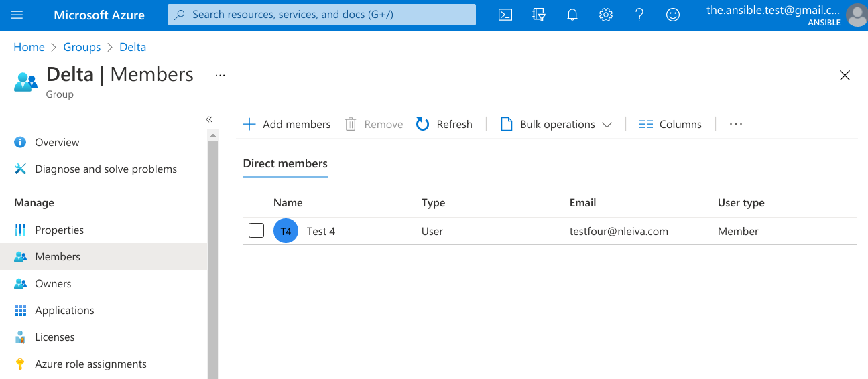Click the Refresh toolbar icon
The image size is (868, 379).
click(x=423, y=124)
